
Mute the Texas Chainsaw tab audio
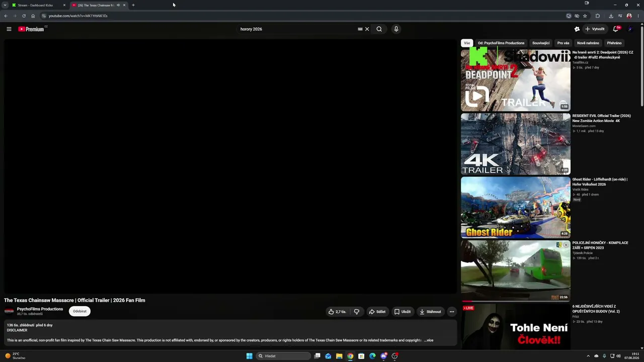[x=118, y=5]
